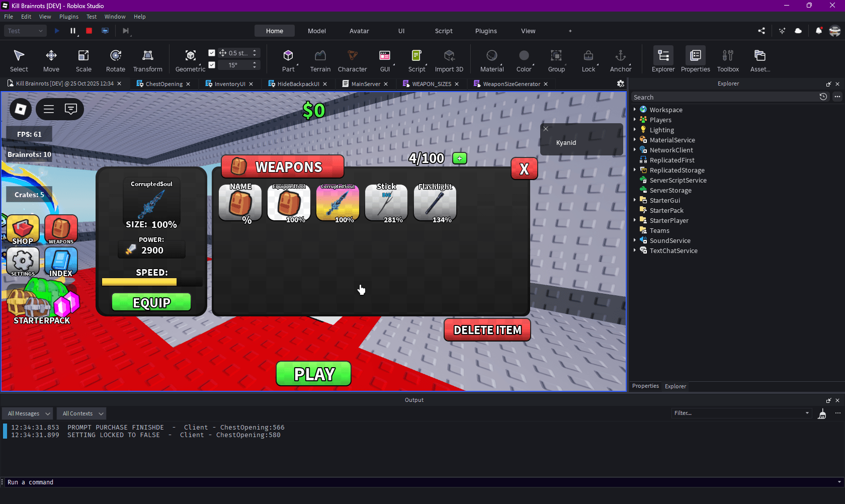Click the DELETE ITEM button
Screen dimensions: 845x504
pos(487,330)
